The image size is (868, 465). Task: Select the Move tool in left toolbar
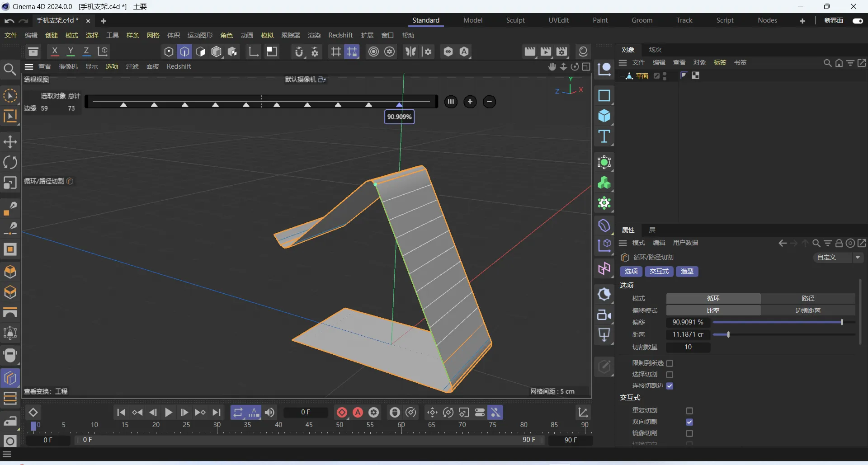[10, 142]
